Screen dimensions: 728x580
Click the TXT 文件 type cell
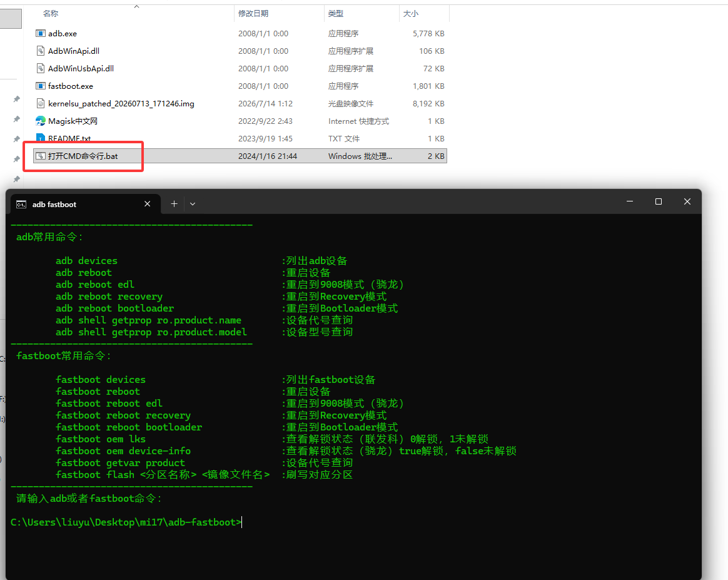tap(343, 138)
